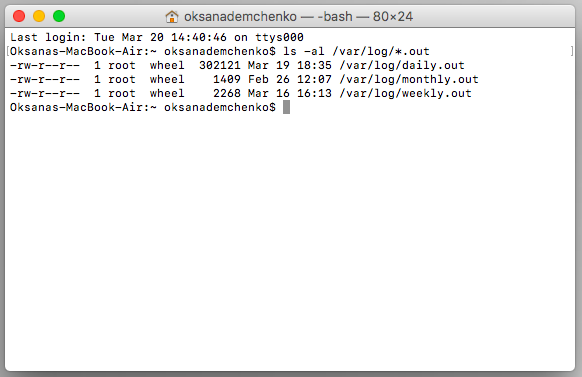Click the -bash label in title bar
This screenshot has width=582, height=377.
click(x=334, y=17)
